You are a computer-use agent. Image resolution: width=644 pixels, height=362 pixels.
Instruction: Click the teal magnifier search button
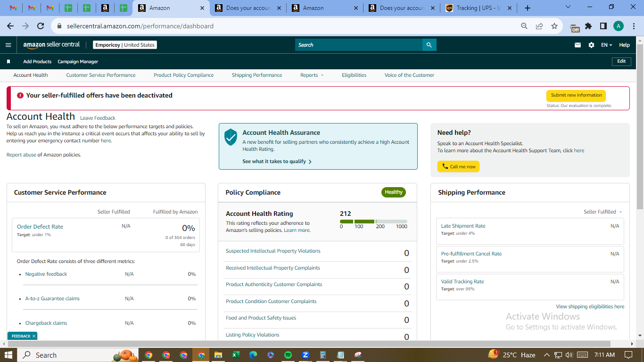tap(429, 45)
